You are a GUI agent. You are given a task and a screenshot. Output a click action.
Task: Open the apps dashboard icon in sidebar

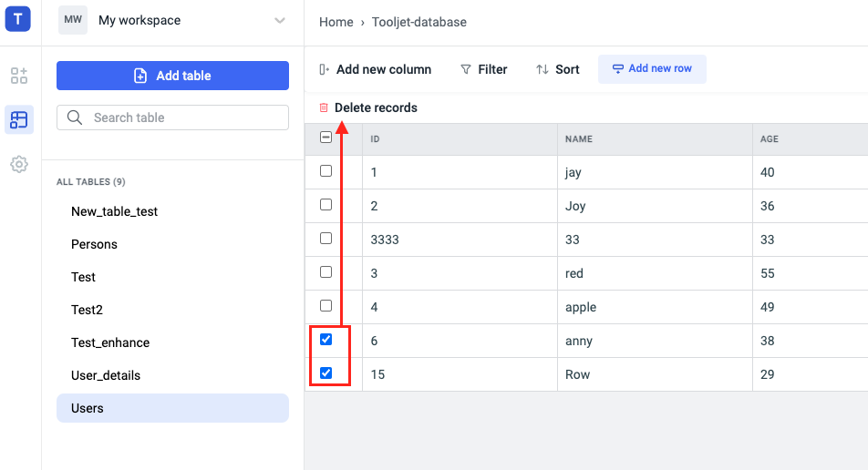(19, 76)
